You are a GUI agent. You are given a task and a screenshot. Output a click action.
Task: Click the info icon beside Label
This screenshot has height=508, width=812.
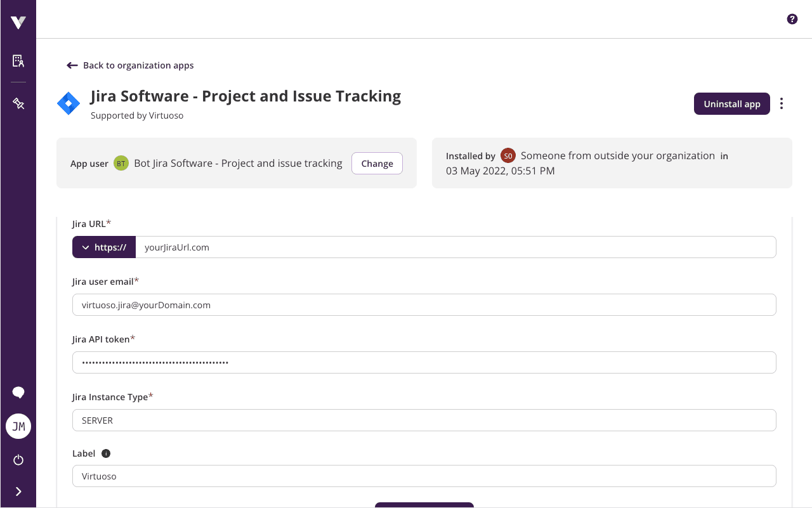pos(105,453)
